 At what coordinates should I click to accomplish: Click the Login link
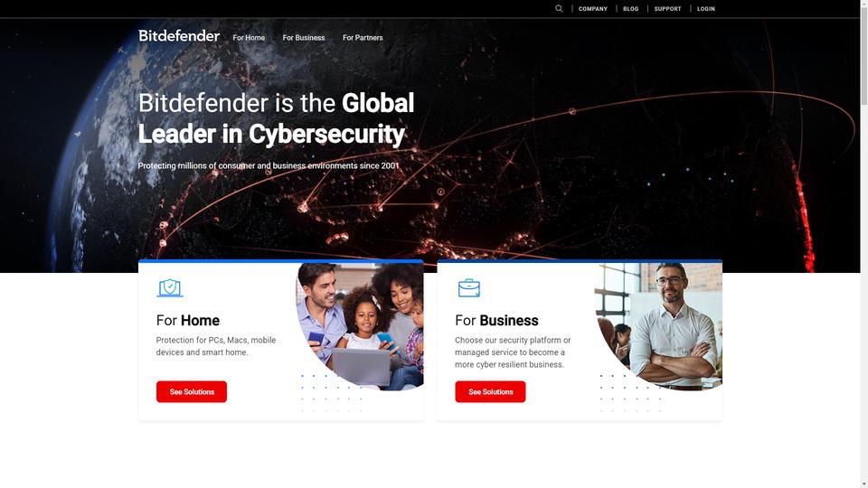[x=706, y=9]
